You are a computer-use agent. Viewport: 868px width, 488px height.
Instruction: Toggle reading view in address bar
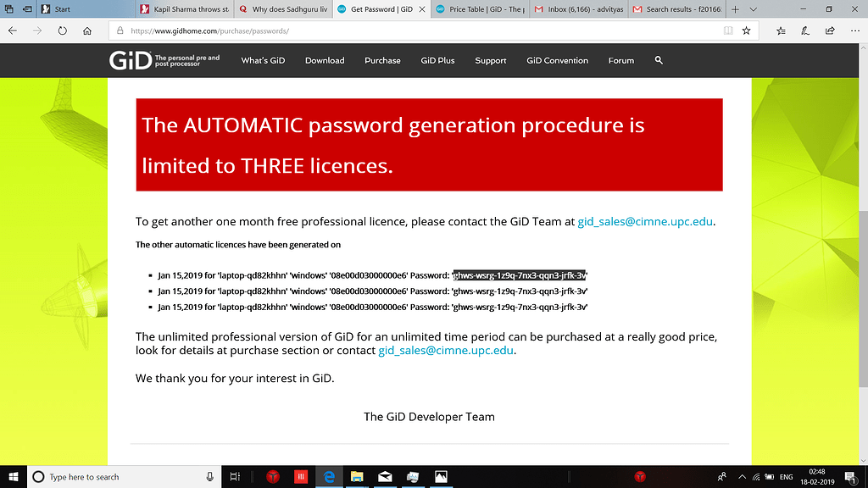726,30
